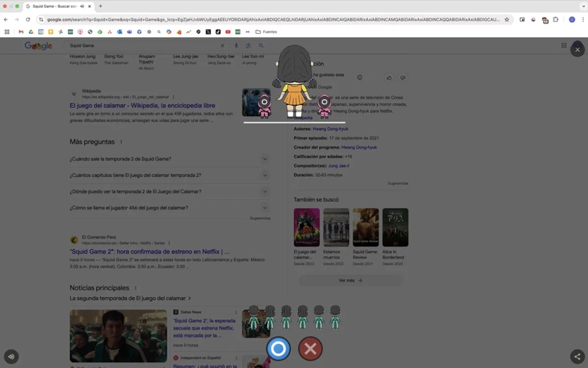Open Google Drive bookmark
Image resolution: width=588 pixels, height=368 pixels.
click(31, 32)
